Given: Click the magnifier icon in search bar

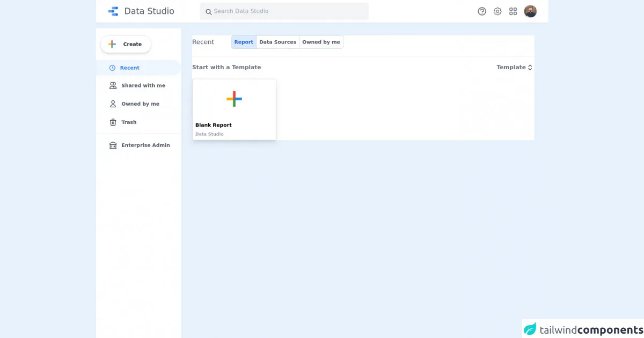Looking at the screenshot, I should tap(209, 12).
